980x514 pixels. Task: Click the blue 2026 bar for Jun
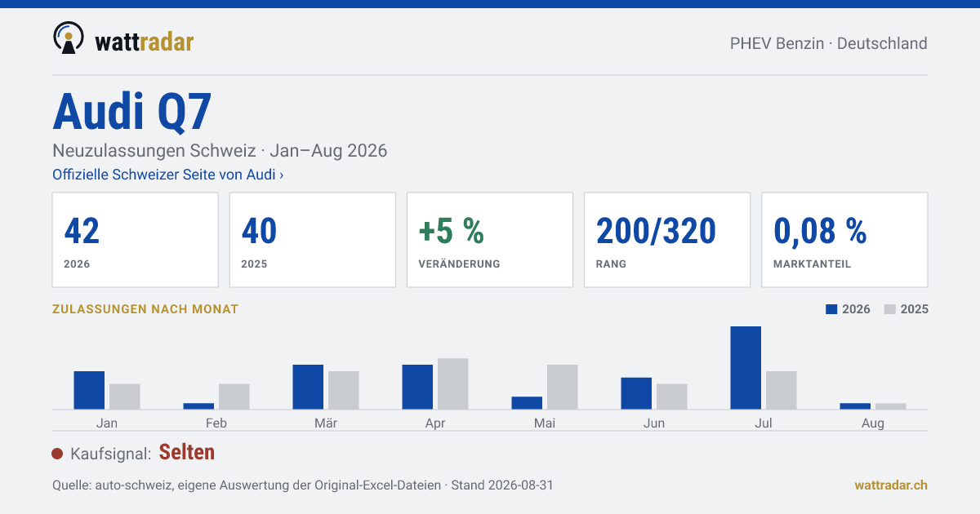click(636, 393)
